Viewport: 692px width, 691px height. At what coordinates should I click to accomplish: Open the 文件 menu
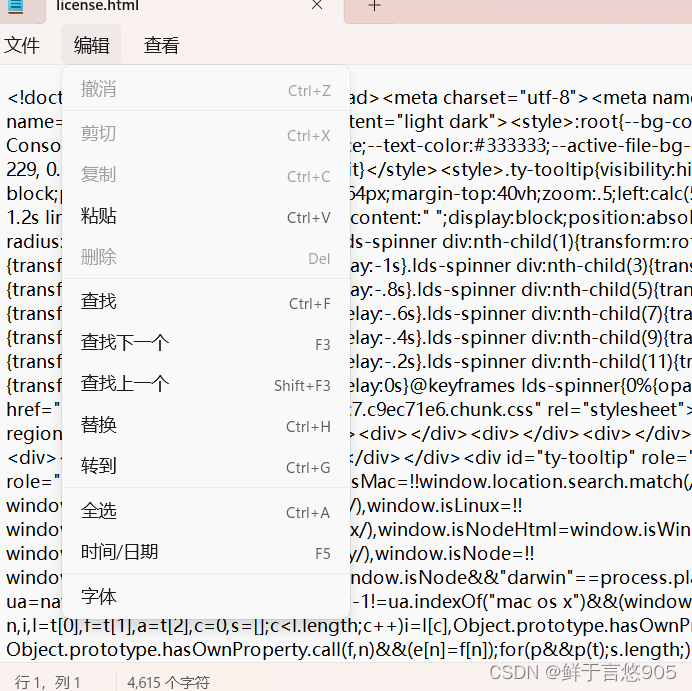pos(22,45)
